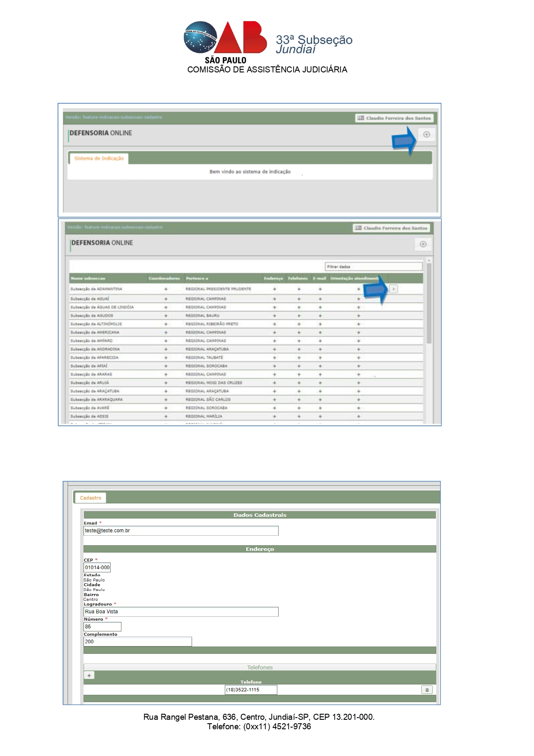The height and width of the screenshot is (756, 534).
Task: Delete the telephone entry with the trash icon
Action: pos(427,690)
